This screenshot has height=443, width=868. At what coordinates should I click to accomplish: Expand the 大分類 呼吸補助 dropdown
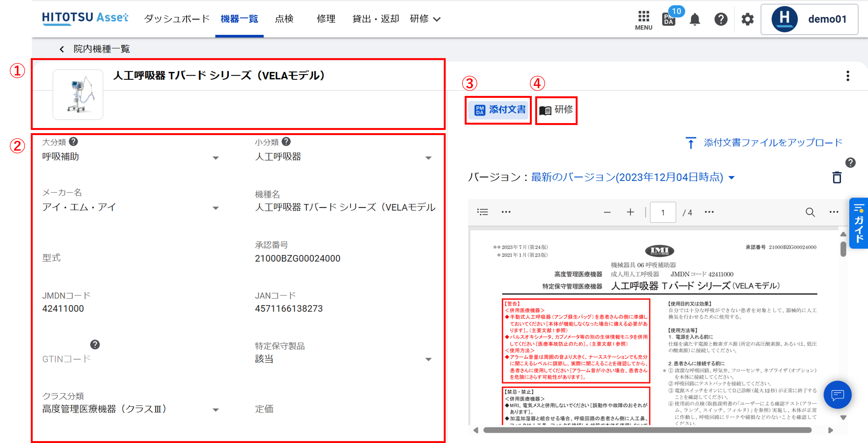point(216,158)
